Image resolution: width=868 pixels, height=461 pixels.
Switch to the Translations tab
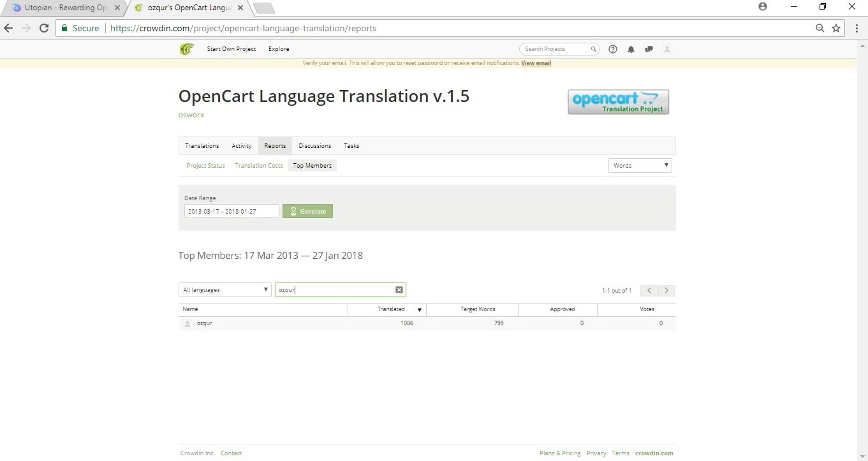click(202, 146)
